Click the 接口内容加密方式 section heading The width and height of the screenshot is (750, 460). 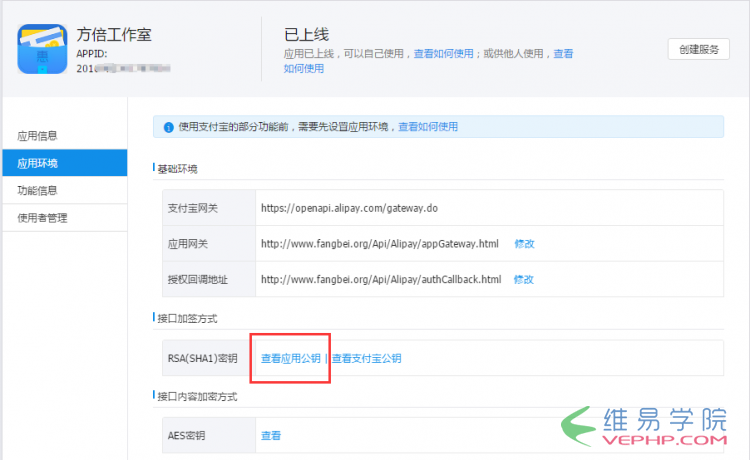tap(197, 396)
